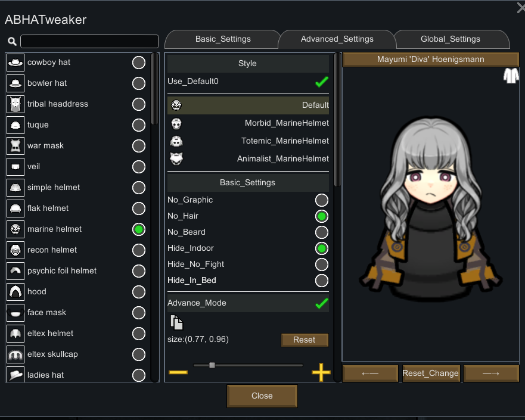Click the settings panel scrollbar
Image resolution: width=525 pixels, height=420 pixels.
[x=337, y=120]
